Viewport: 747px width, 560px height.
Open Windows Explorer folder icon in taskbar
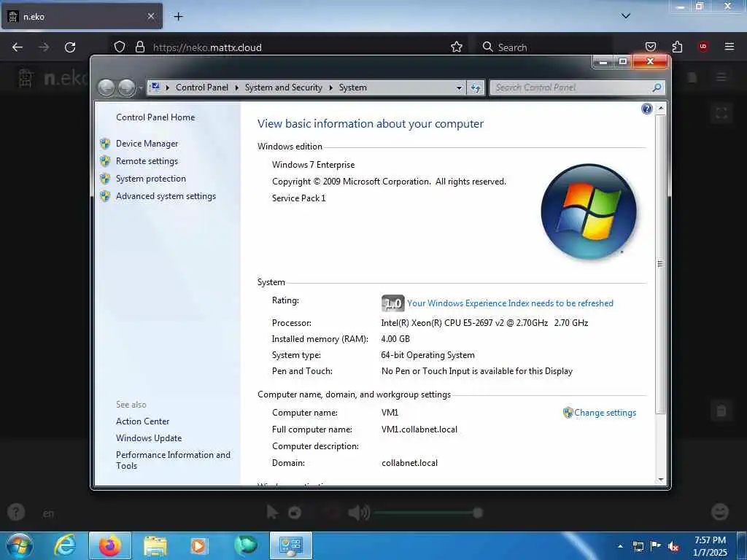coord(155,545)
